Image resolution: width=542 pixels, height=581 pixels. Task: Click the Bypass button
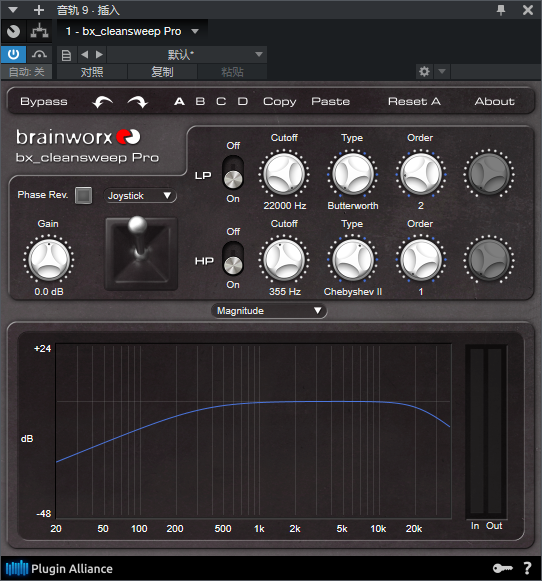[x=44, y=102]
